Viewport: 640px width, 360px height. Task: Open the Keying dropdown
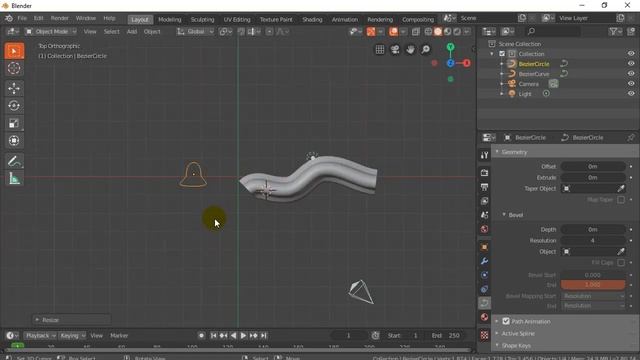tap(72, 336)
